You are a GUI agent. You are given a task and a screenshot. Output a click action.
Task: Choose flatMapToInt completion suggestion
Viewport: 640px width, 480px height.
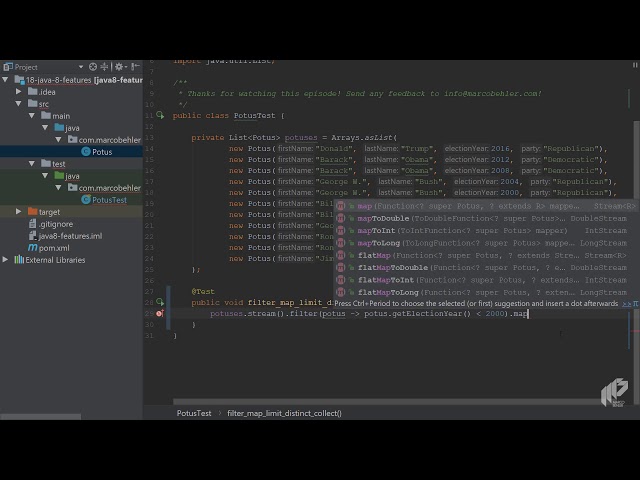coord(487,280)
